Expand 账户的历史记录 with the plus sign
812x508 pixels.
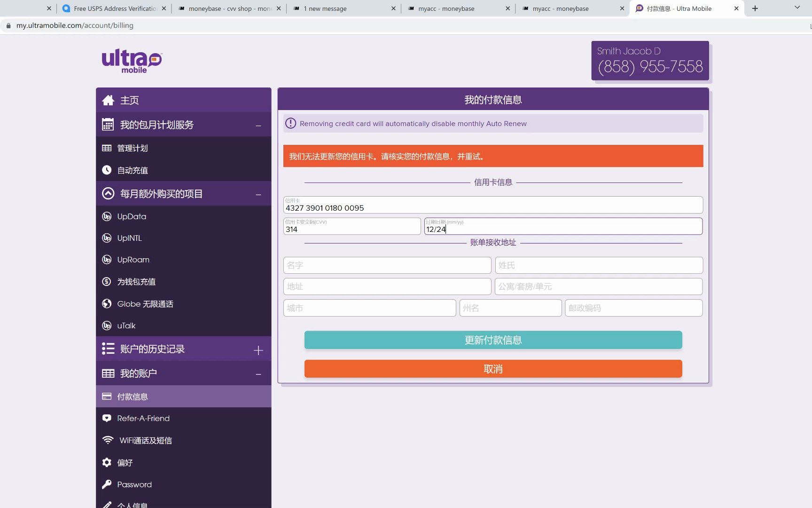pos(258,350)
